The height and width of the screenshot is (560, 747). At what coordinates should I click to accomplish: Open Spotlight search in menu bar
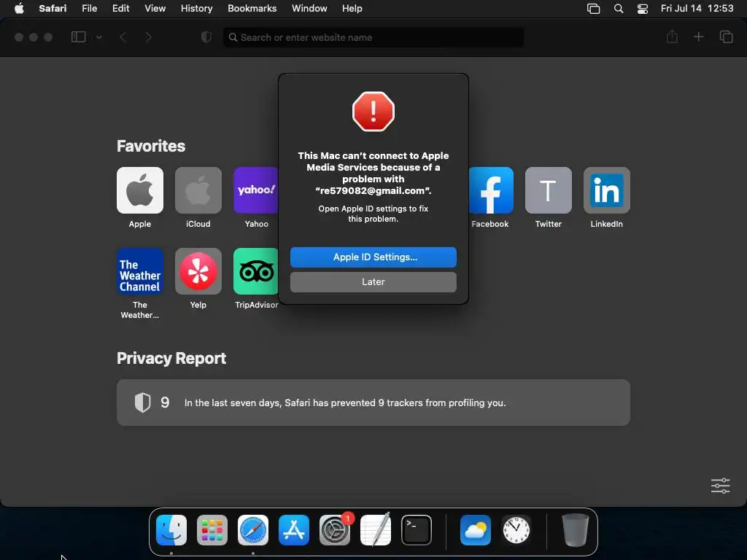point(619,9)
